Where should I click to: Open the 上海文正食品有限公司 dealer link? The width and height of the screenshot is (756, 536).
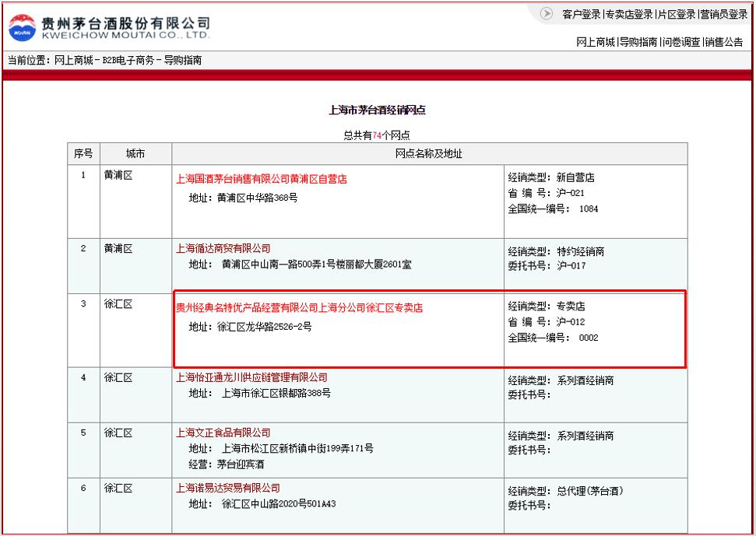click(x=223, y=432)
